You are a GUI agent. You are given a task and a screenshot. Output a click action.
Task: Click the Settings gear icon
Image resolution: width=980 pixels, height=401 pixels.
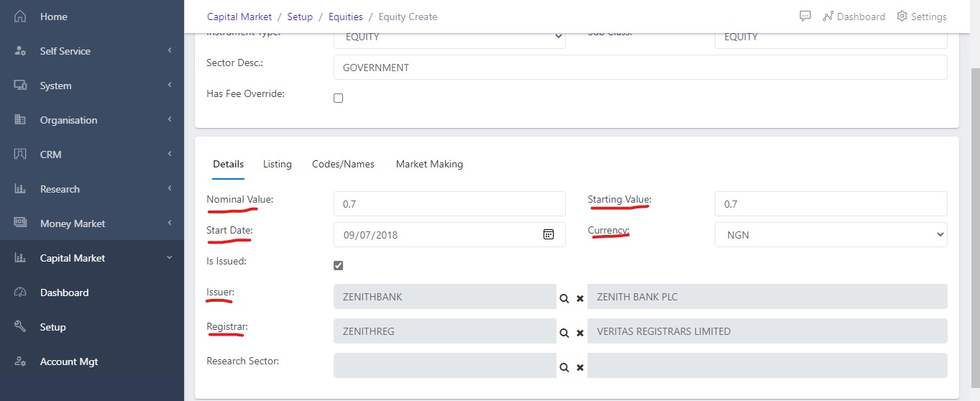[902, 16]
